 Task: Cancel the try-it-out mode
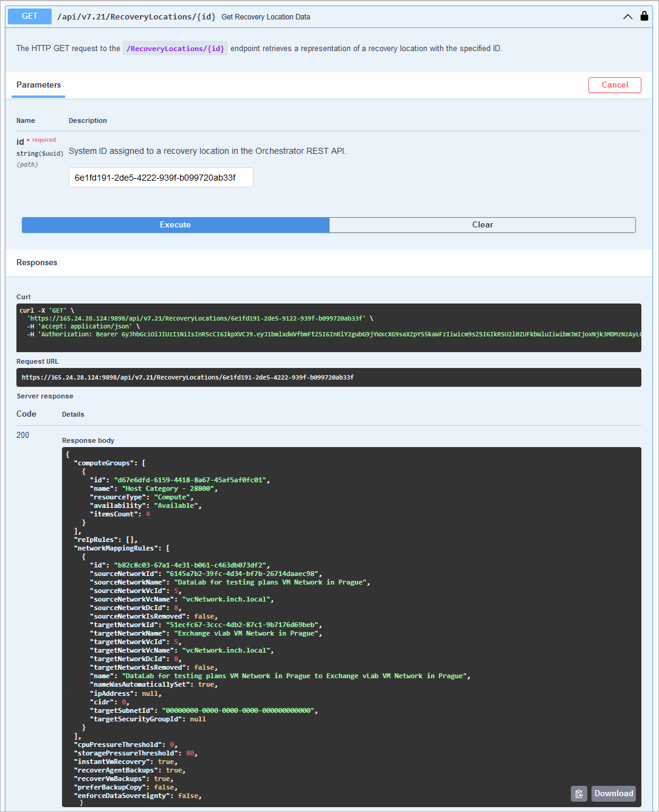tap(615, 85)
